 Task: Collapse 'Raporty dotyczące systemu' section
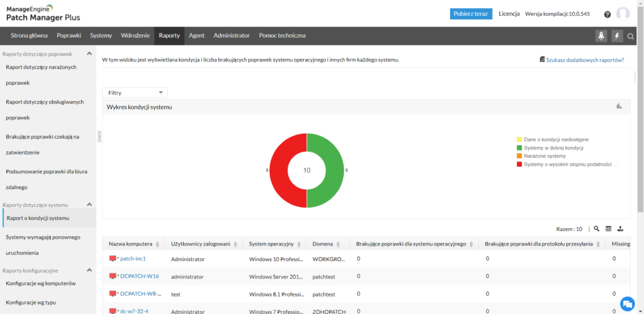pyautogui.click(x=89, y=205)
